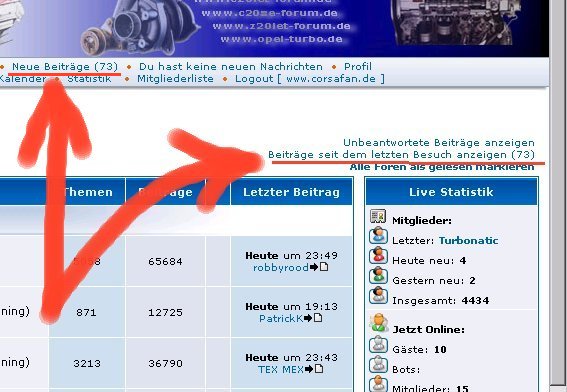Click last-post icon next to PatrickK

point(313,318)
